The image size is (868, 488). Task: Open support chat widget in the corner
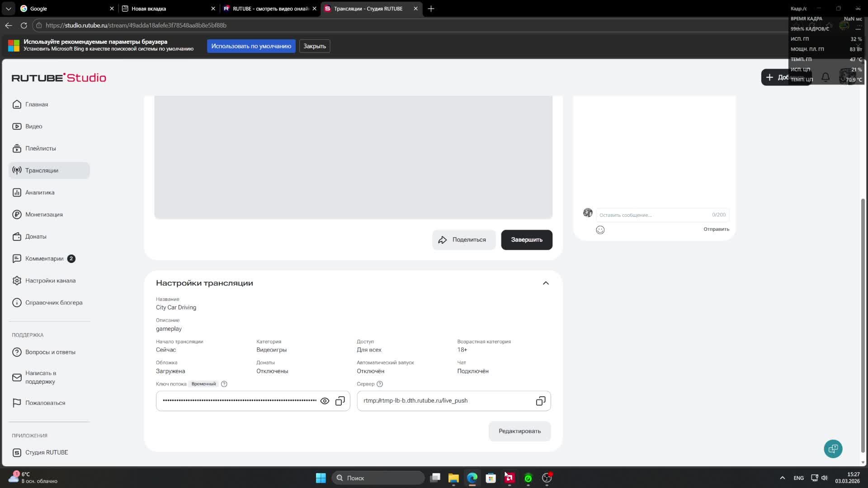[833, 449]
